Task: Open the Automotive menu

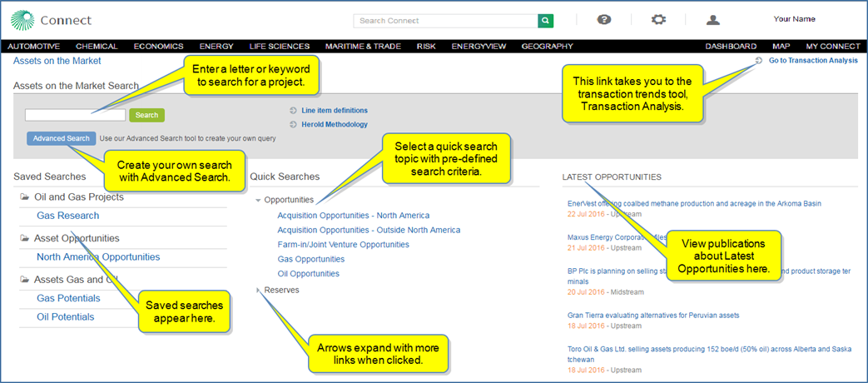Action: tap(34, 47)
